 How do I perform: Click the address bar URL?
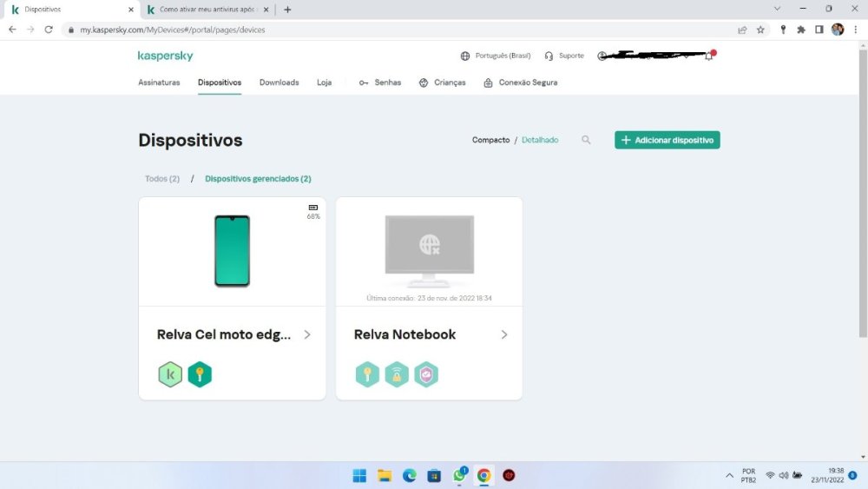click(172, 30)
